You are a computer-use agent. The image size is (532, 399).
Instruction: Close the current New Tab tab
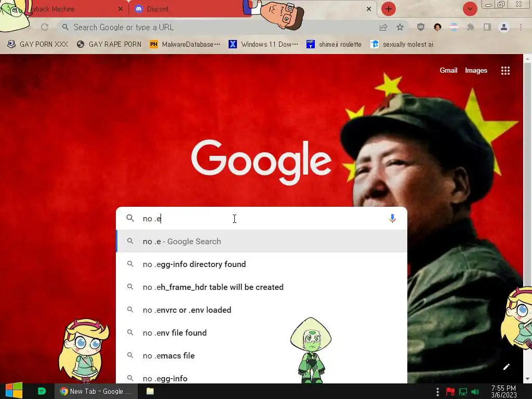coord(369,9)
